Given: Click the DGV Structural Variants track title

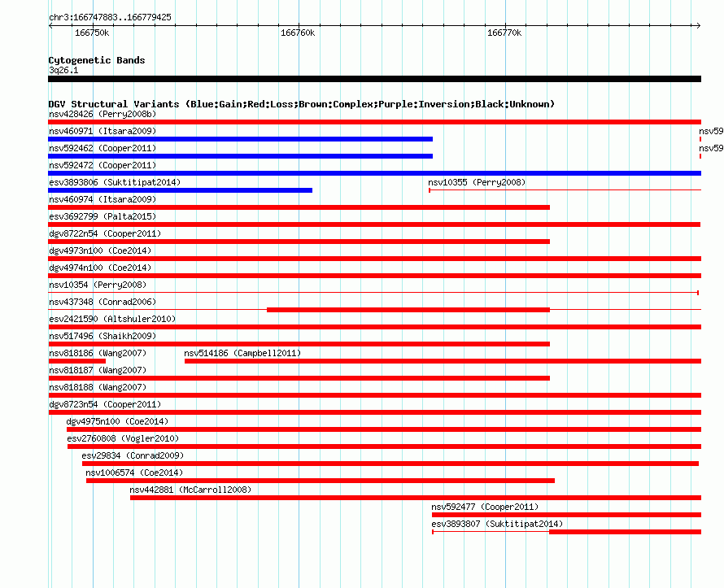Looking at the screenshot, I should point(302,104).
